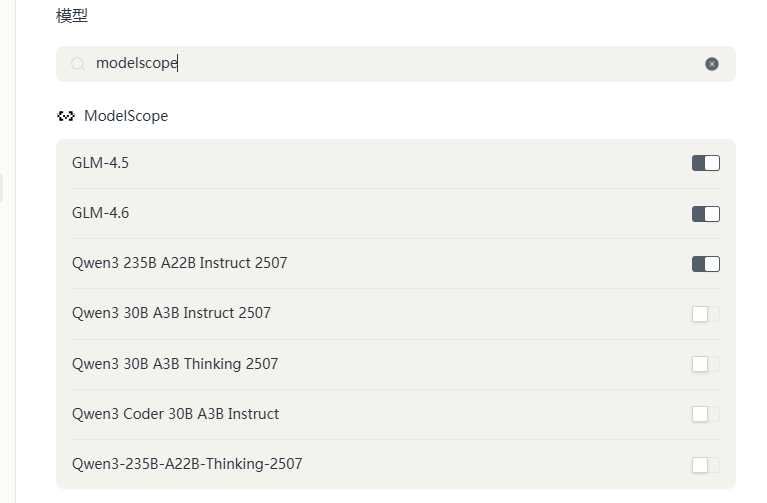Open the ModelScope provider heading
Viewport: 767px width, 503px height.
126,116
